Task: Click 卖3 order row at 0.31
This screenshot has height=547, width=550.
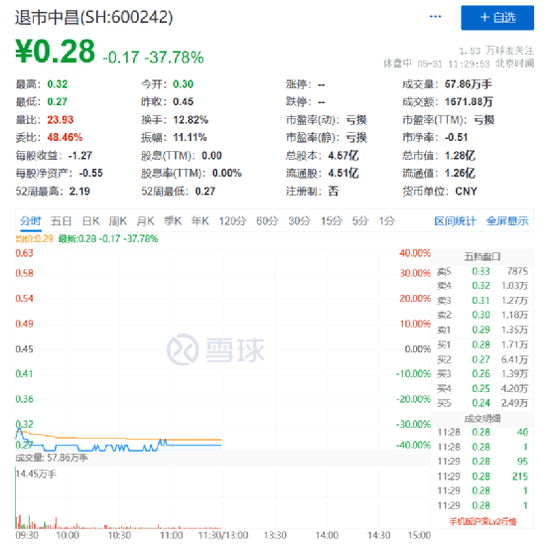Action: pyautogui.click(x=482, y=301)
